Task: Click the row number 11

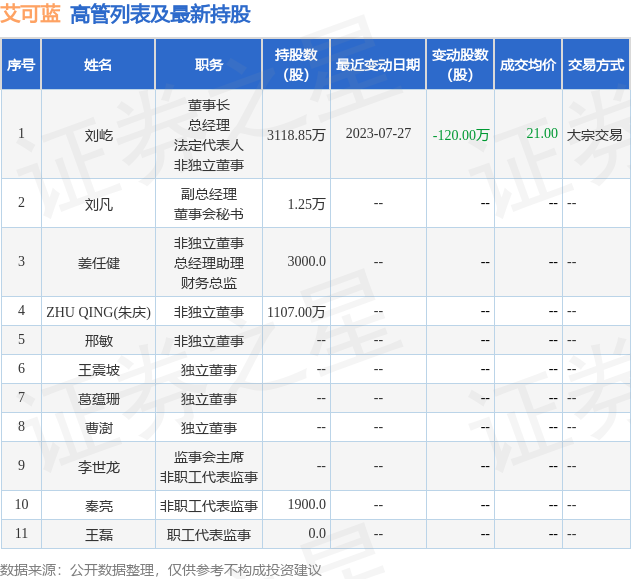Action: (21, 533)
